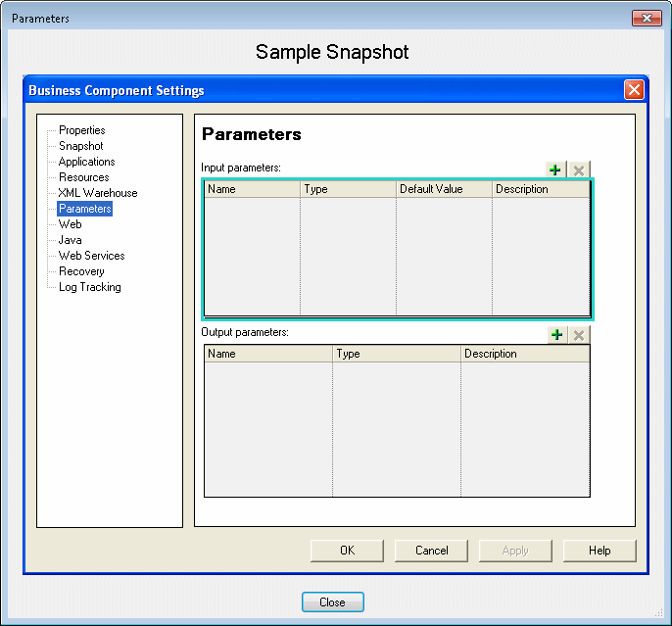Open the Snapshot settings node

(x=80, y=146)
